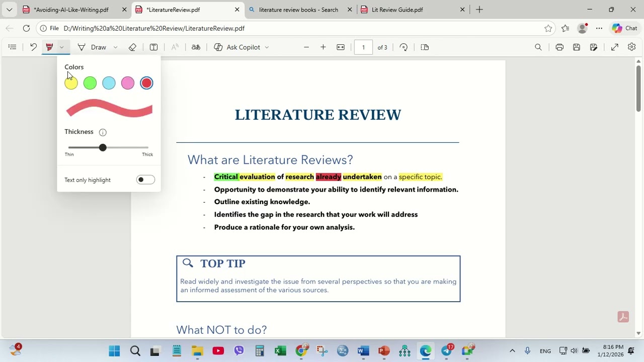
Task: Expand the Draw tool options arrow
Action: (115, 47)
